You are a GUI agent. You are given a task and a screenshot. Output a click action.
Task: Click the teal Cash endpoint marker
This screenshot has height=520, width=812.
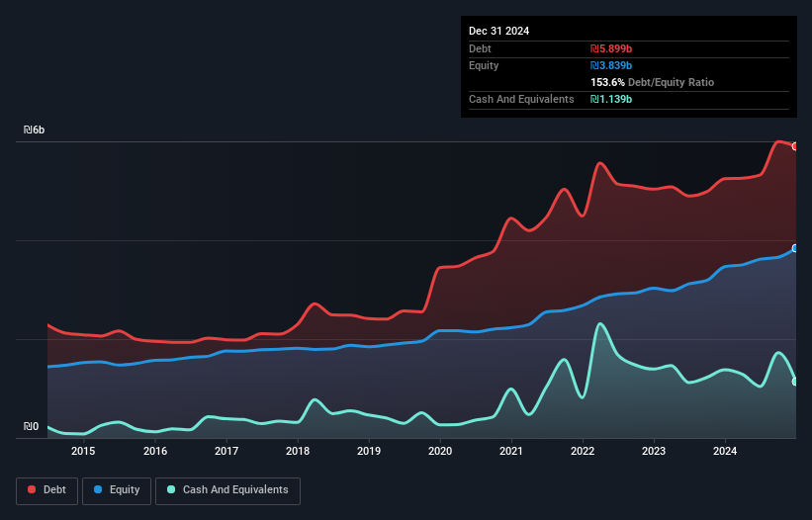[795, 382]
